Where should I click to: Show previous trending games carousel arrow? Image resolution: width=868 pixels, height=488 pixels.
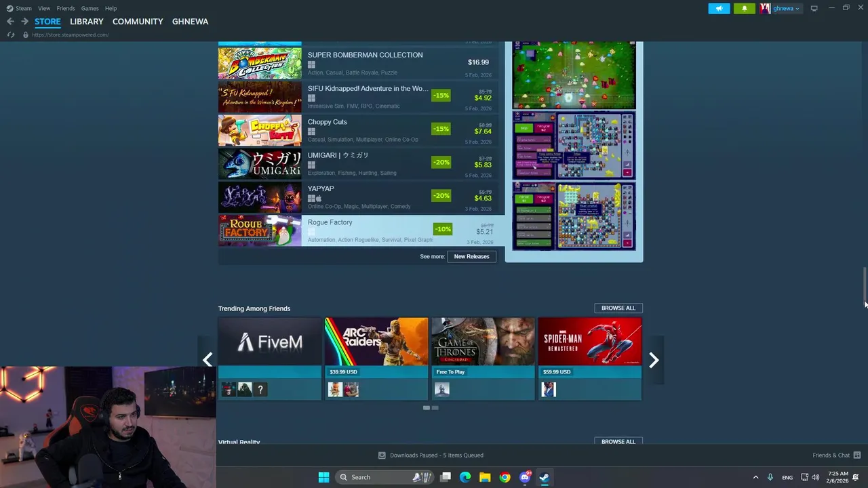(208, 359)
